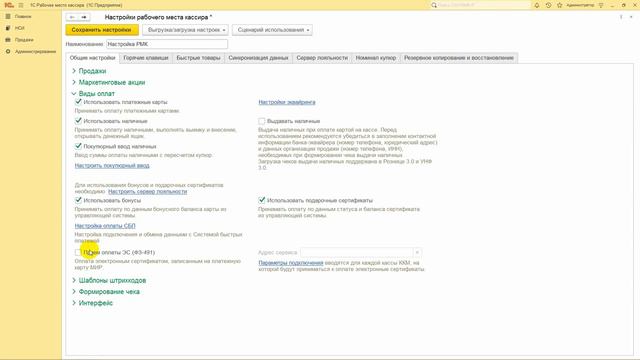Open favorites star icon
This screenshot has width=640, height=360.
tap(560, 5)
